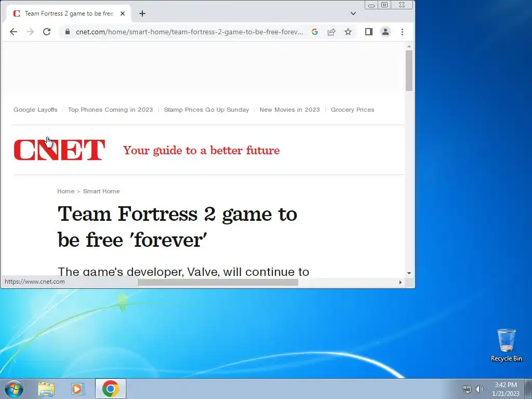Go back using the browser back arrow

[x=13, y=32]
